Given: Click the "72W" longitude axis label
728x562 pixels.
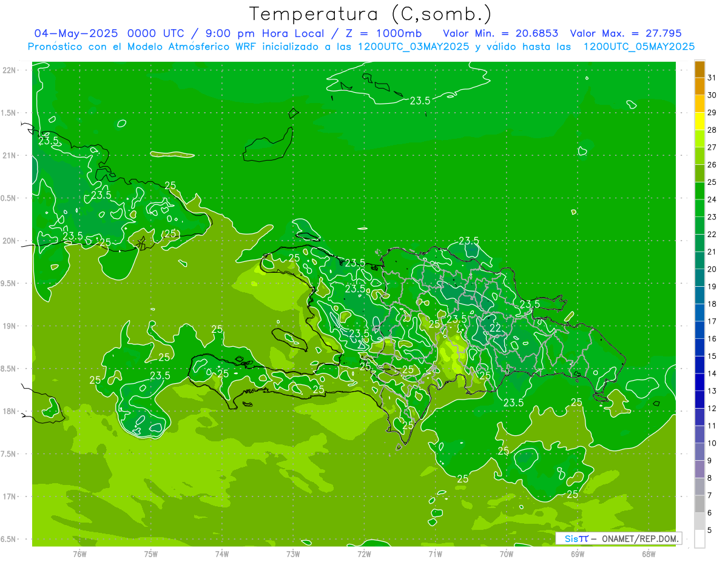Looking at the screenshot, I should click(x=364, y=554).
